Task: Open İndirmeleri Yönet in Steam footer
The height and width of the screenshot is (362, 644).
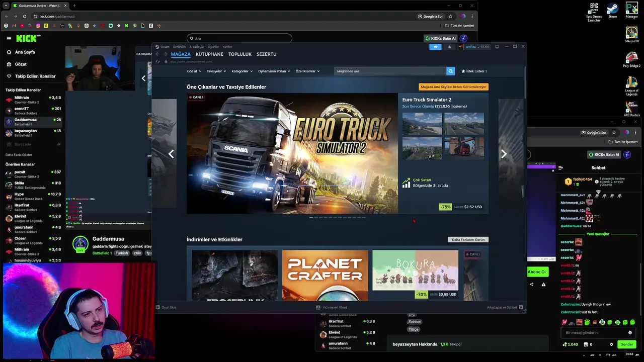Action: coord(332,307)
